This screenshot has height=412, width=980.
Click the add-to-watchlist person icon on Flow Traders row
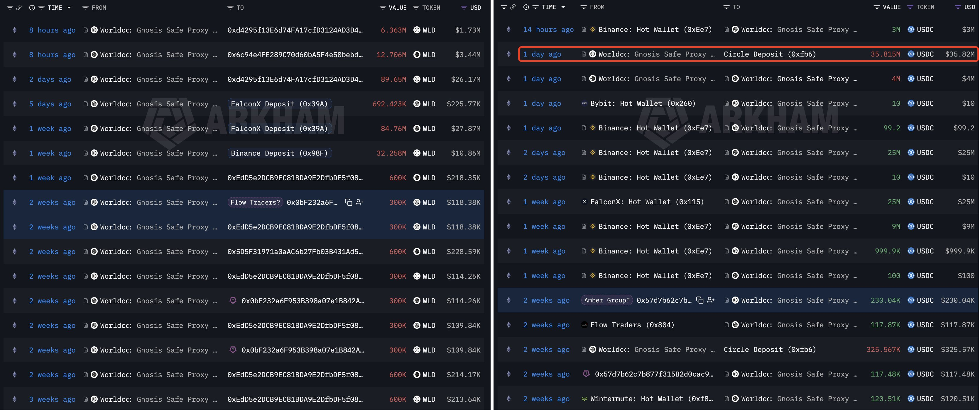click(x=359, y=202)
